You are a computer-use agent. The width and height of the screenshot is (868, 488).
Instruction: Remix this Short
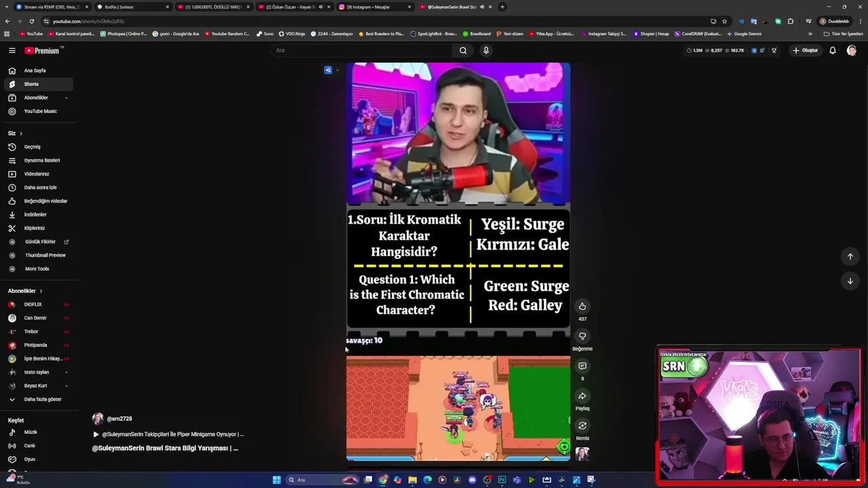point(582,426)
